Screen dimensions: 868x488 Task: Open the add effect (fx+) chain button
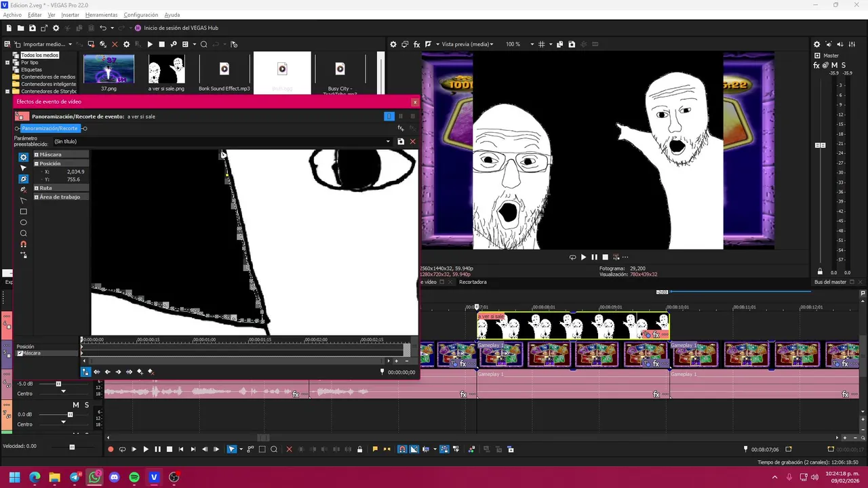pyautogui.click(x=401, y=128)
